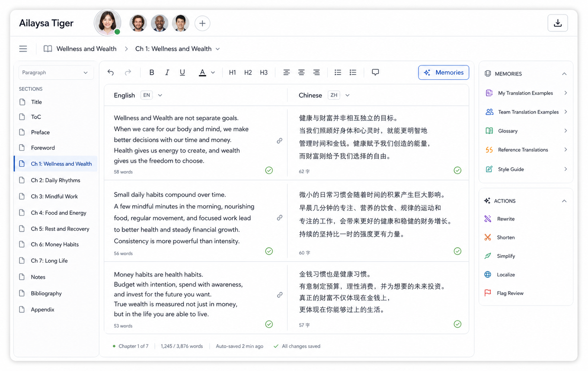Select the Foreword section

[56, 148]
